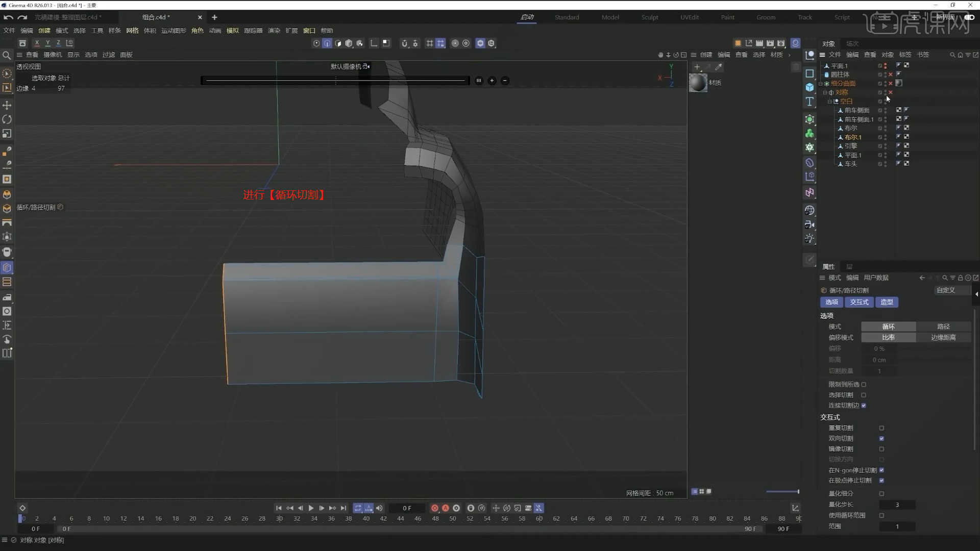
Task: Enable 重复切割 checkbox
Action: pyautogui.click(x=881, y=428)
